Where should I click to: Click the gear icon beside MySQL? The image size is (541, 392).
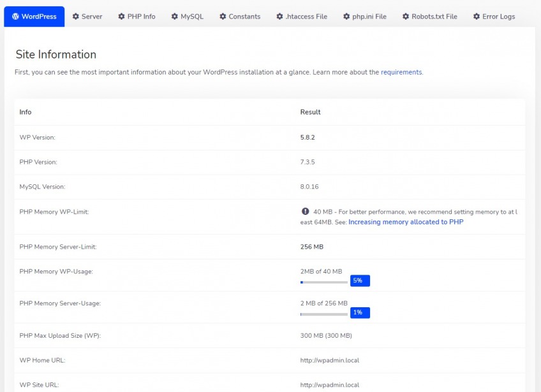(x=175, y=17)
